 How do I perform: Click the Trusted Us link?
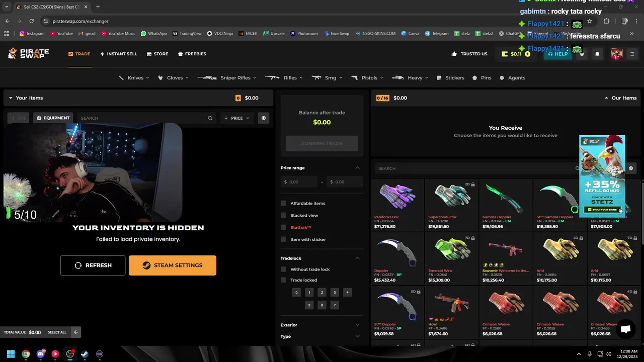(x=469, y=54)
